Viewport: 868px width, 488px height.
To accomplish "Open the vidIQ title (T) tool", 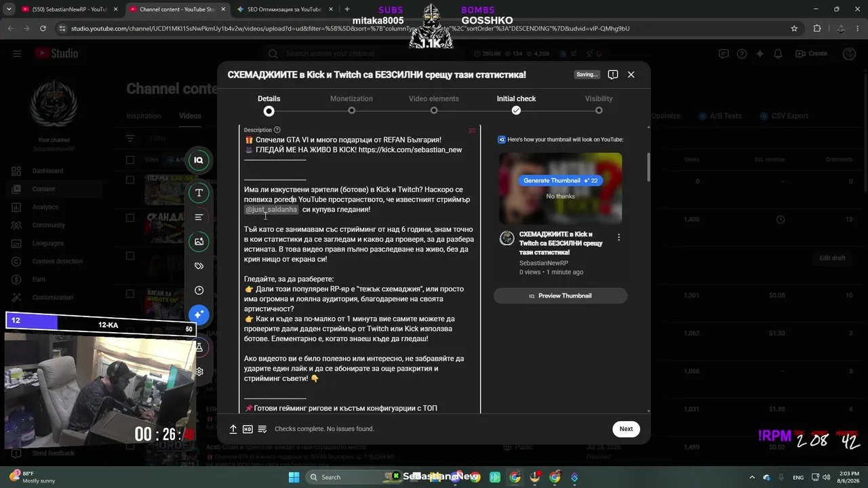I will [x=199, y=192].
